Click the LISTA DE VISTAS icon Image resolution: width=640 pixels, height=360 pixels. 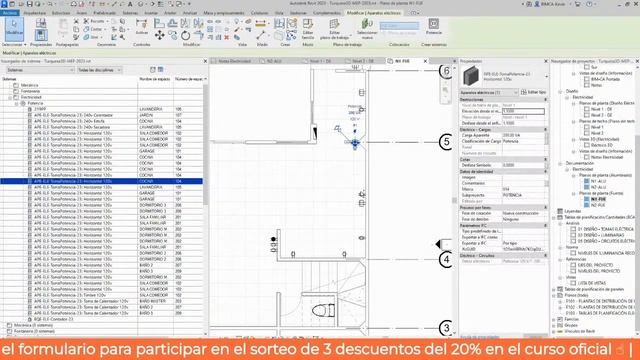[573, 283]
